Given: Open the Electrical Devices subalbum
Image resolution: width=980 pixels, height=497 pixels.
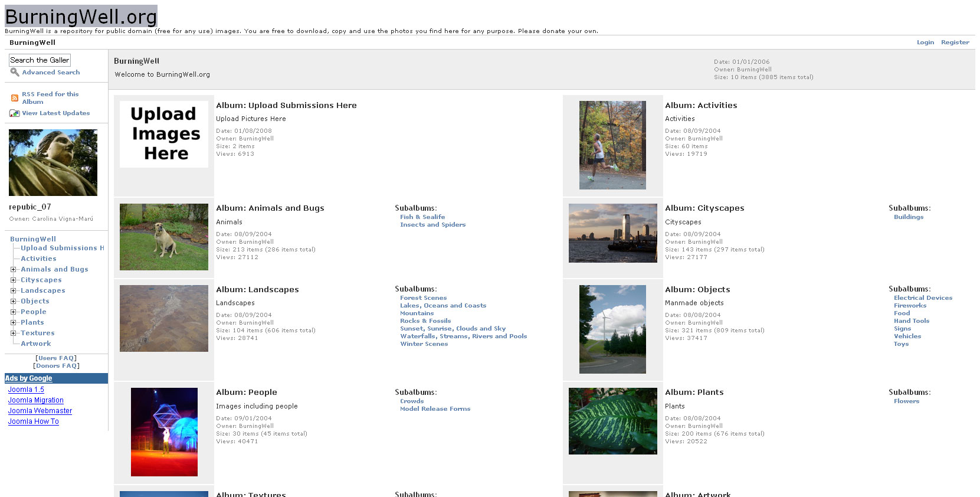Looking at the screenshot, I should (922, 298).
